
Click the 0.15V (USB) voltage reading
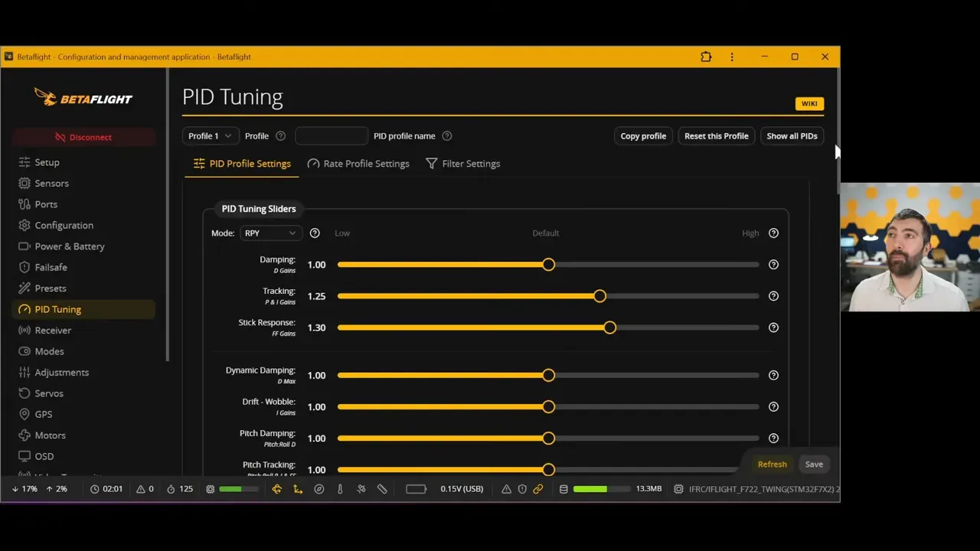[x=462, y=489]
